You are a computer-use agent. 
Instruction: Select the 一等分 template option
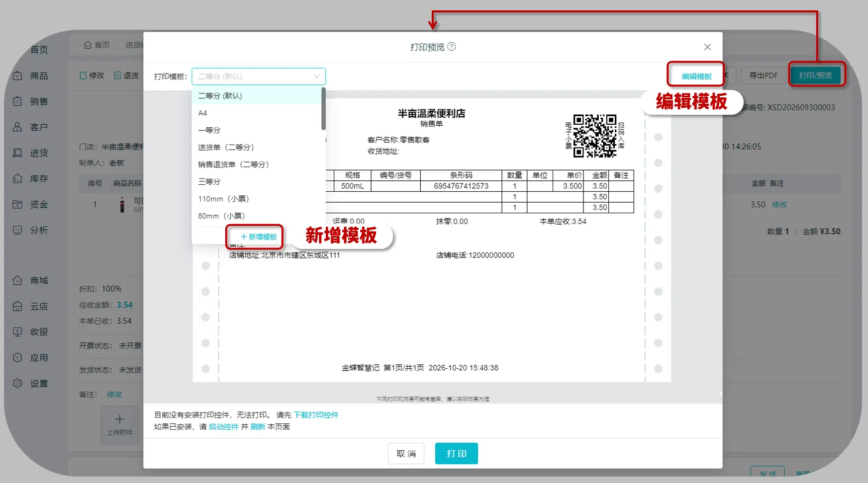tap(257, 130)
